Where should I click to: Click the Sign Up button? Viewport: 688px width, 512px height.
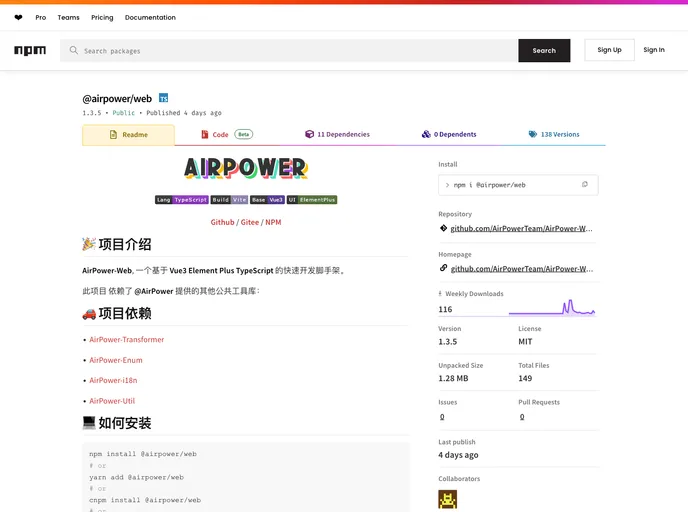click(609, 50)
